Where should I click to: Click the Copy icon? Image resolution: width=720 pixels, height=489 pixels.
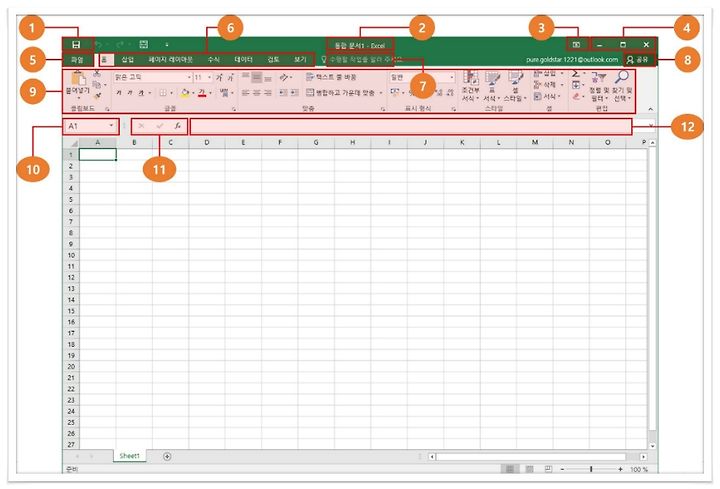[x=96, y=84]
